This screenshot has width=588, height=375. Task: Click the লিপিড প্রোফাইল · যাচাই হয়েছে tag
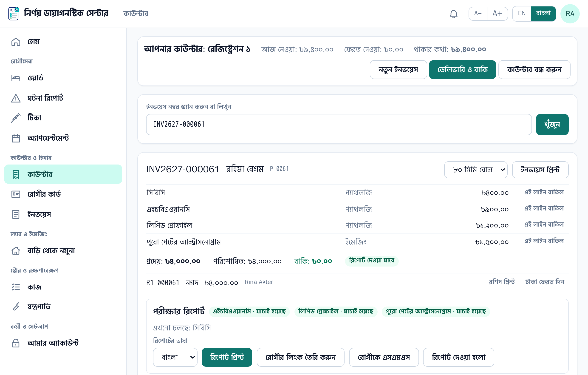pos(336,312)
